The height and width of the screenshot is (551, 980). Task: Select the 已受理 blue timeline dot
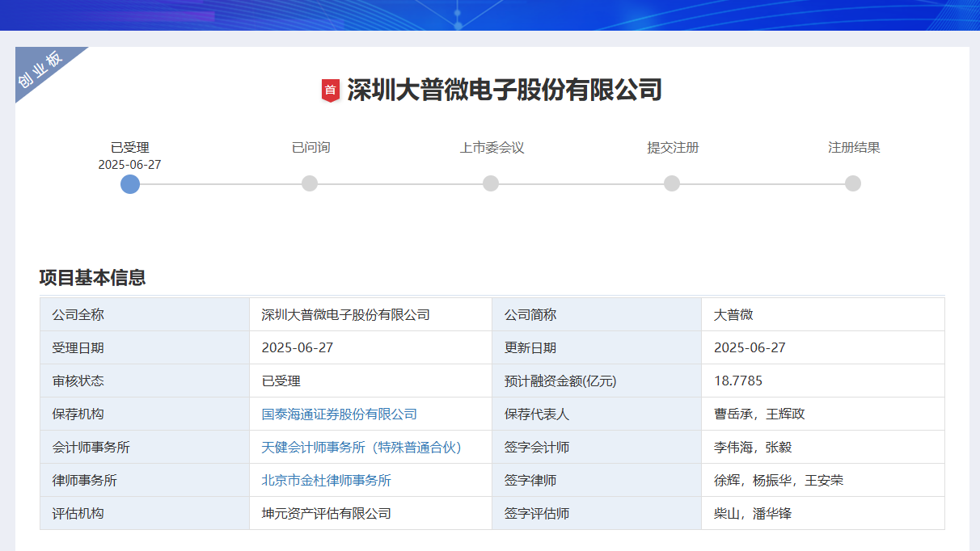(x=130, y=184)
